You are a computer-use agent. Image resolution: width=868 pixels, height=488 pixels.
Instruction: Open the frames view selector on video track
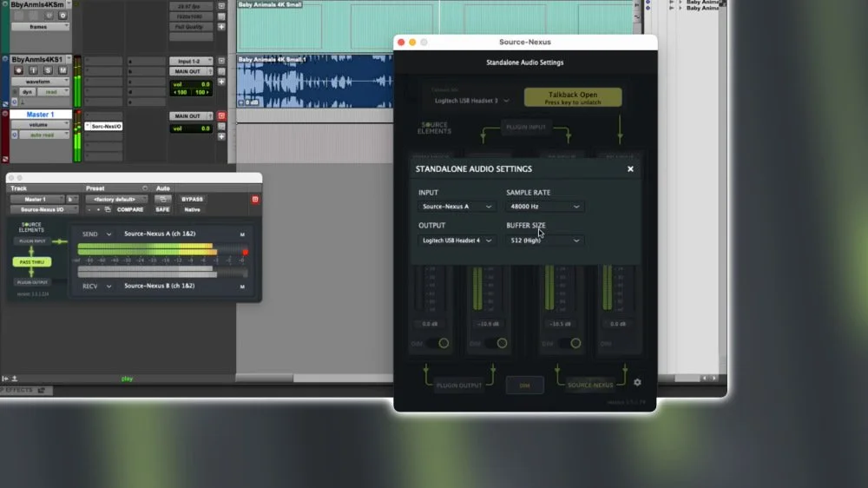(x=40, y=27)
